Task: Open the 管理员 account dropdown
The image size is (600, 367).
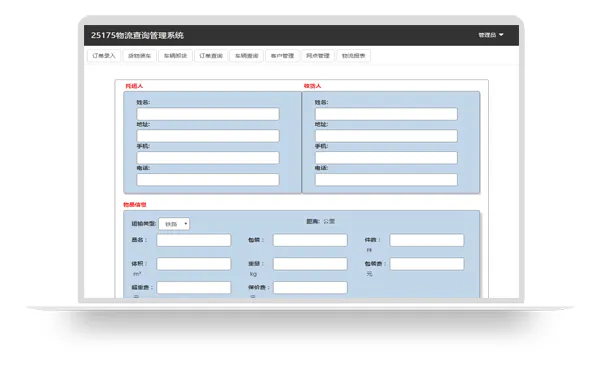Action: [x=491, y=35]
